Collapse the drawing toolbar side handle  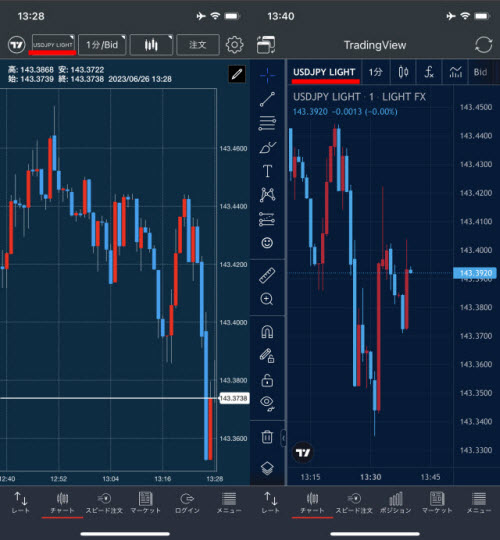pyautogui.click(x=284, y=438)
